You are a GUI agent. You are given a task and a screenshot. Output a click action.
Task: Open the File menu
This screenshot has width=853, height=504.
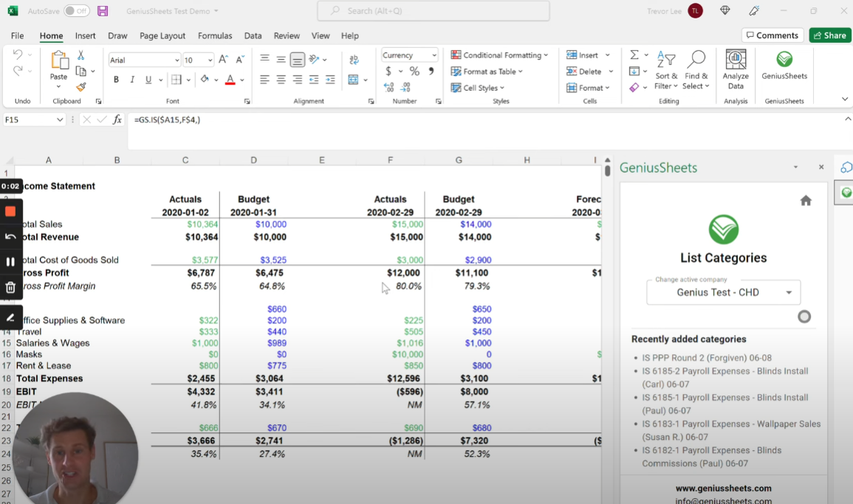point(18,35)
